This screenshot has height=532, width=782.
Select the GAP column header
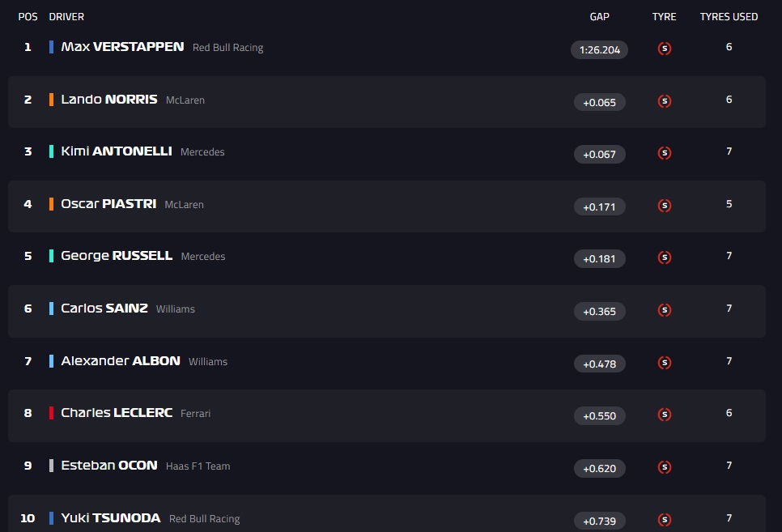600,17
